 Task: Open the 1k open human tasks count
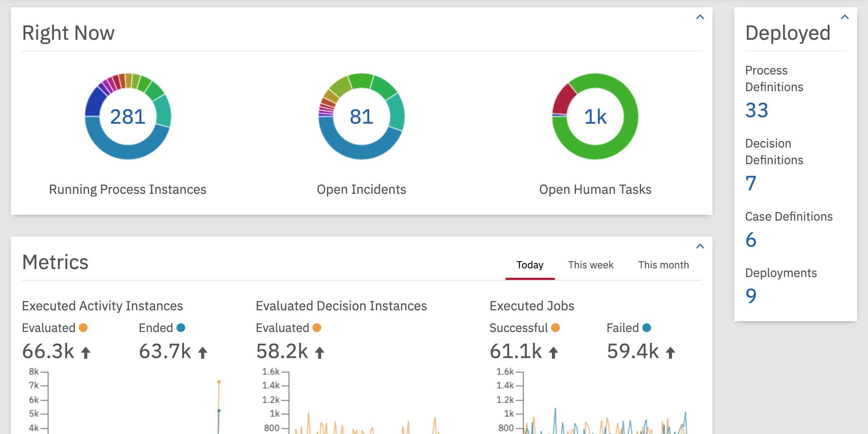[x=595, y=117]
